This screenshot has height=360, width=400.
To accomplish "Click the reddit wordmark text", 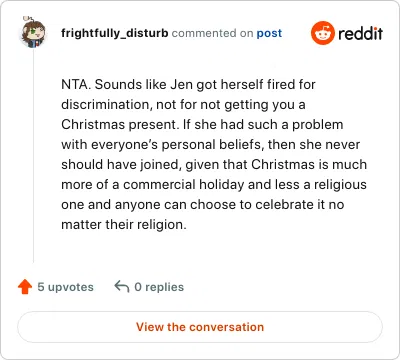I will click(360, 33).
